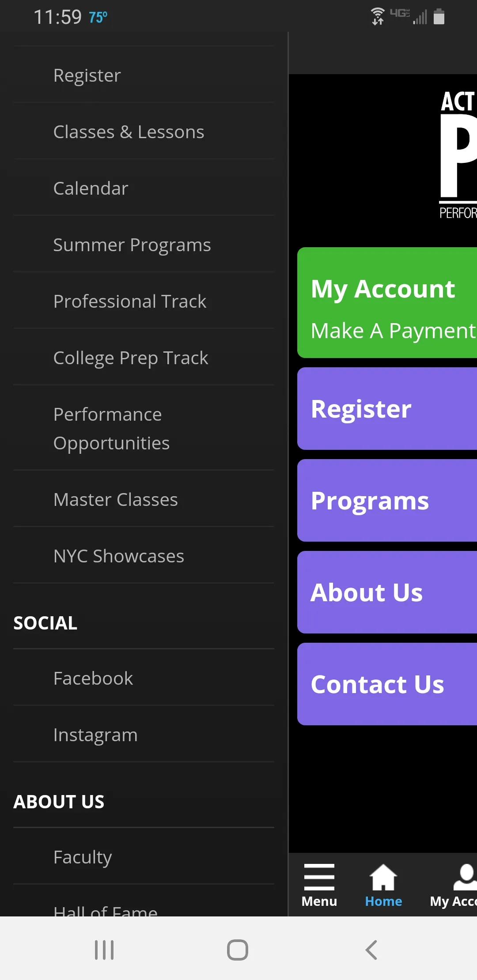Tap the purple Contact Us button

387,684
